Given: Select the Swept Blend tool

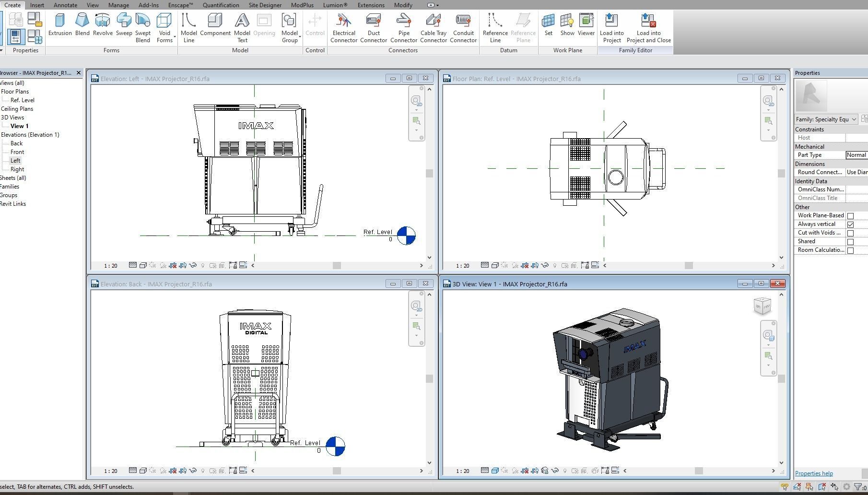Looking at the screenshot, I should [x=143, y=28].
